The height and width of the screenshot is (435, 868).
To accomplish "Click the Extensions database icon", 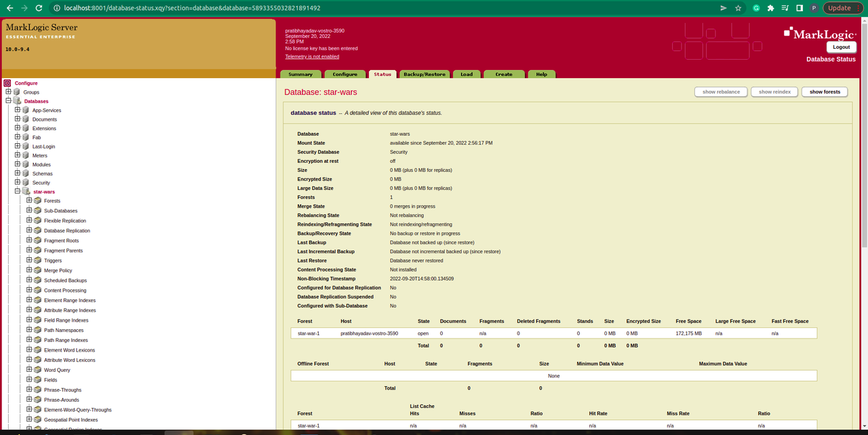I will tap(26, 128).
